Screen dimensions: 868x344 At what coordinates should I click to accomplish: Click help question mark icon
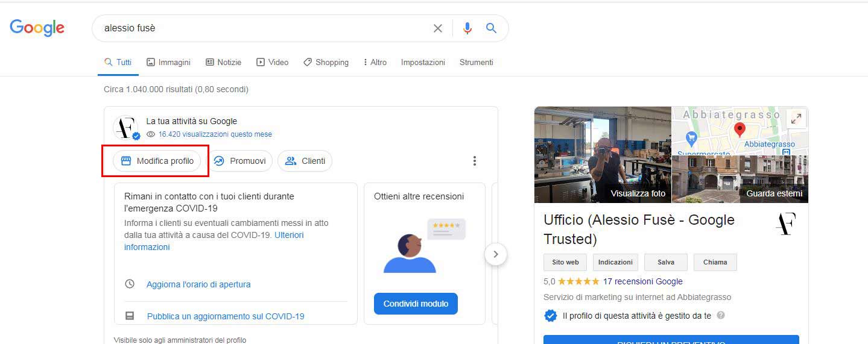coord(721,315)
